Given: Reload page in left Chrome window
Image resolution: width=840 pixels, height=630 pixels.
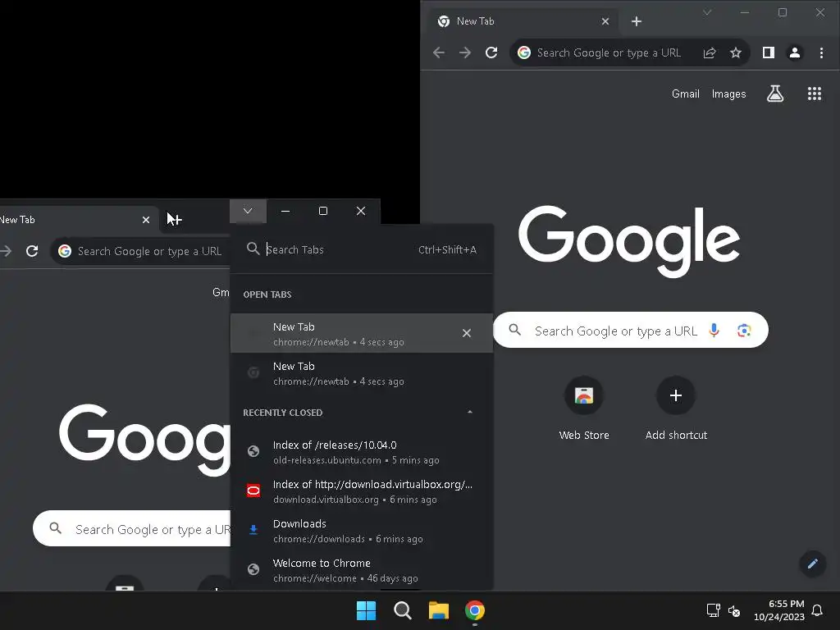Looking at the screenshot, I should click(x=32, y=251).
